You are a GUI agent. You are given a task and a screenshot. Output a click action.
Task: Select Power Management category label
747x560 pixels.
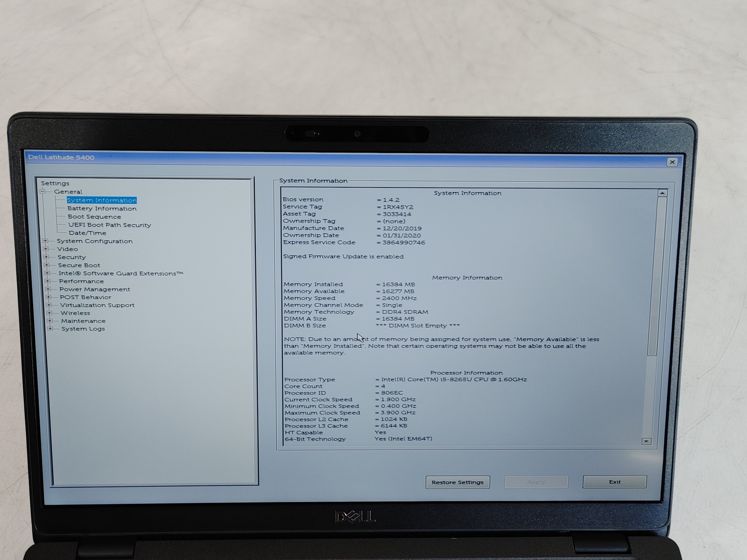(95, 289)
